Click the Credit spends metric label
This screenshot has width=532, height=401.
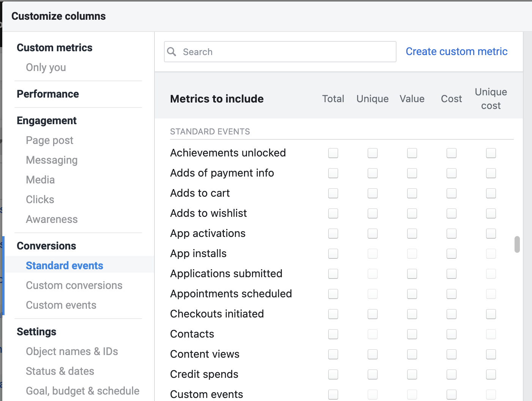coord(204,374)
